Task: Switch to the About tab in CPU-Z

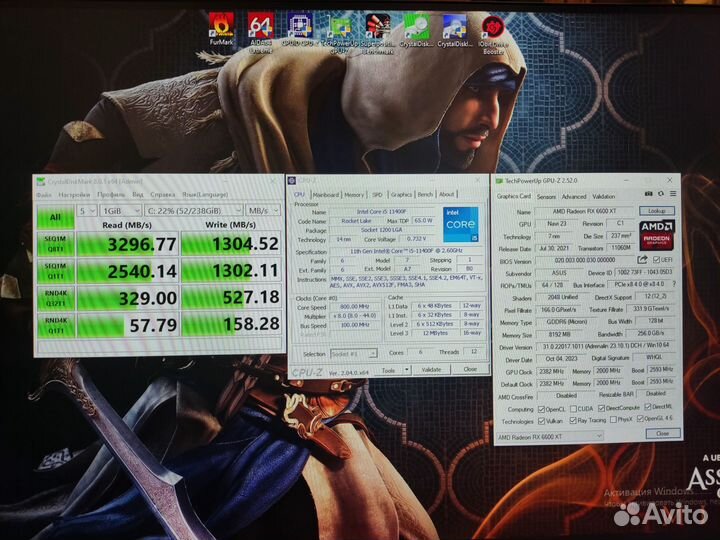Action: 446,194
